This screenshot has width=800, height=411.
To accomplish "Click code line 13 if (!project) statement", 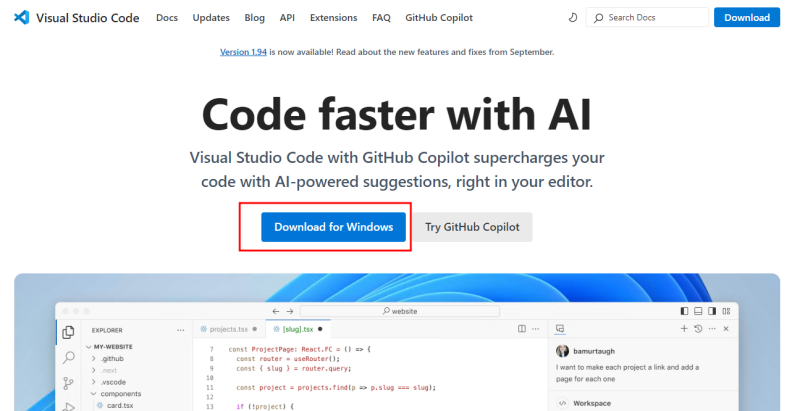I will tap(265, 406).
